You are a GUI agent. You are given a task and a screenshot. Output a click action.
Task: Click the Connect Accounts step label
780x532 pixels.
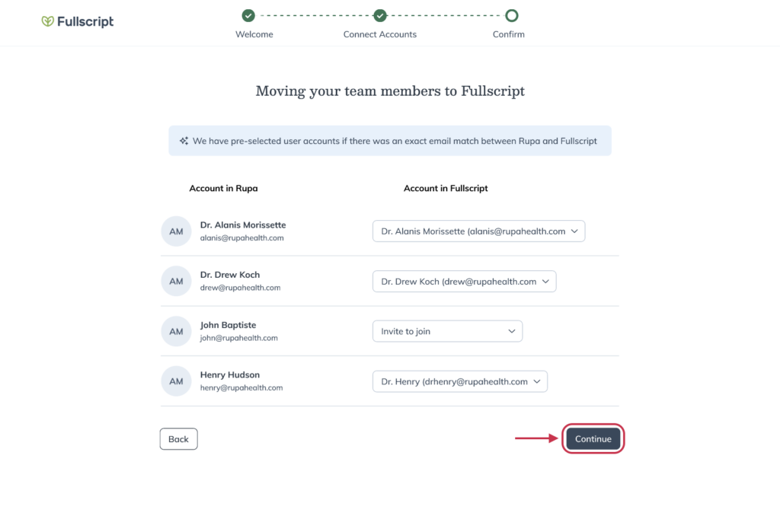[380, 34]
